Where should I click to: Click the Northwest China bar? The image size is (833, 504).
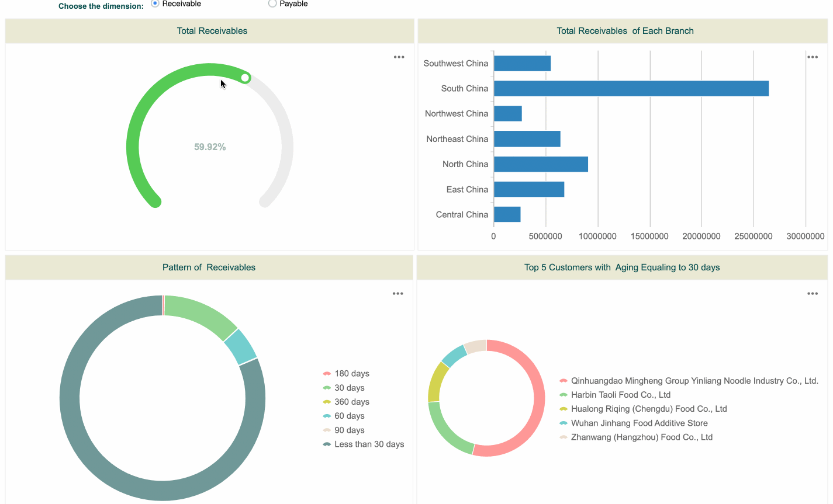(x=508, y=114)
